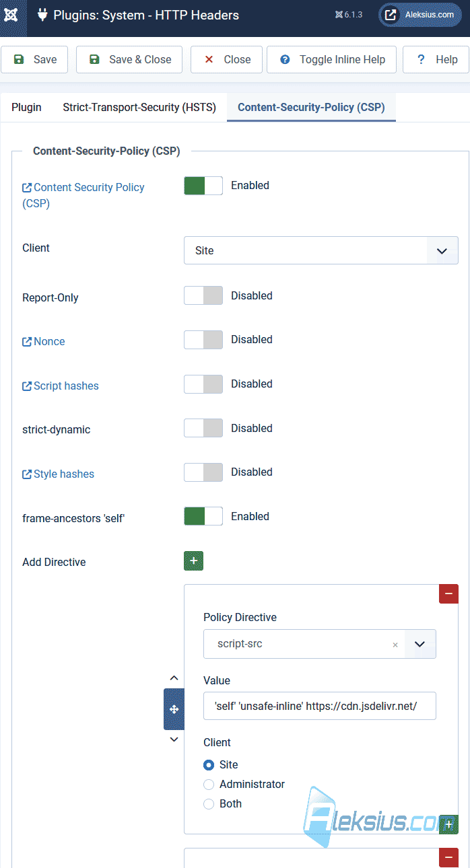This screenshot has width=470, height=868.
Task: Switch to the Plugin tab
Action: (x=26, y=108)
